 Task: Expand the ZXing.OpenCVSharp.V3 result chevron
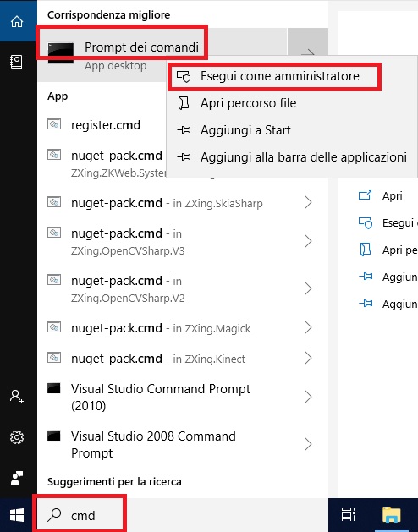[x=308, y=241]
